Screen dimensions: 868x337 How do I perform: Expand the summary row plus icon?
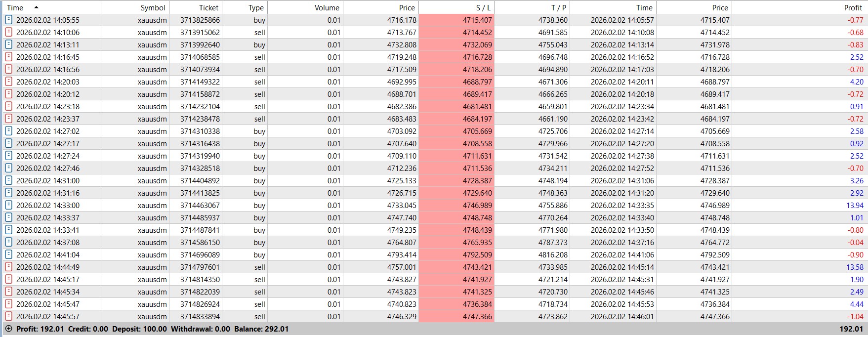(x=8, y=329)
